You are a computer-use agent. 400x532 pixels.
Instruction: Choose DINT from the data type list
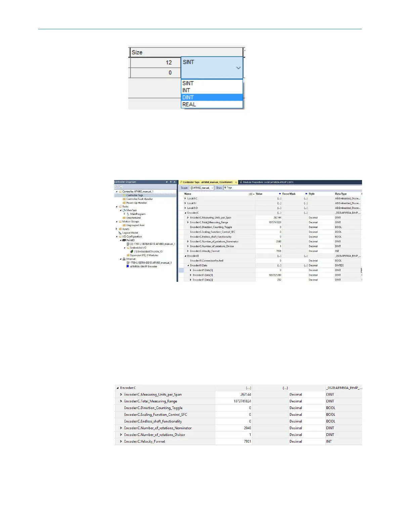(212, 97)
